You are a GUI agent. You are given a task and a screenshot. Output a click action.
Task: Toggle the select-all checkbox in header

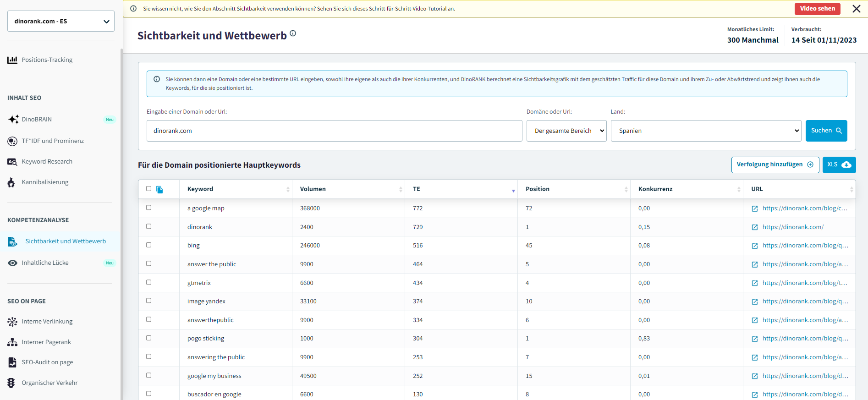(x=148, y=189)
